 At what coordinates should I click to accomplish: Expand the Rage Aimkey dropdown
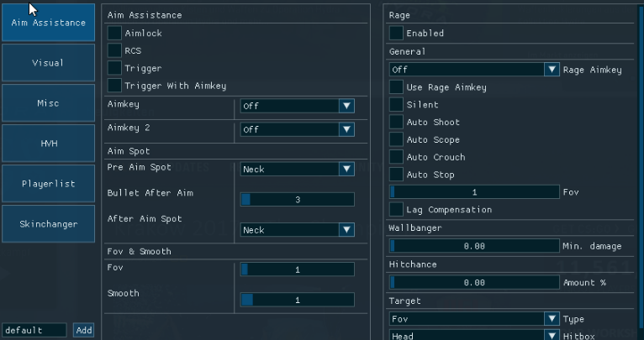474,70
